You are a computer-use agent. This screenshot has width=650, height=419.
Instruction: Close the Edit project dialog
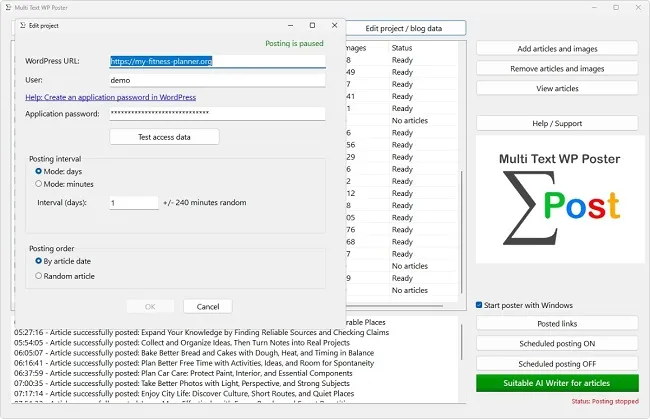point(335,25)
